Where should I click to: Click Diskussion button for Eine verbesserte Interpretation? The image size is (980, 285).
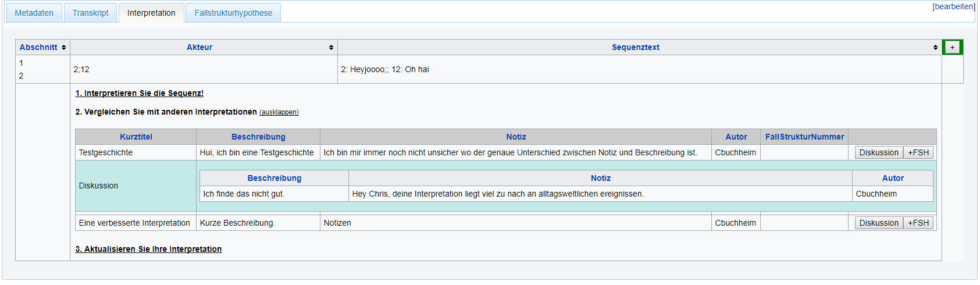tap(878, 223)
